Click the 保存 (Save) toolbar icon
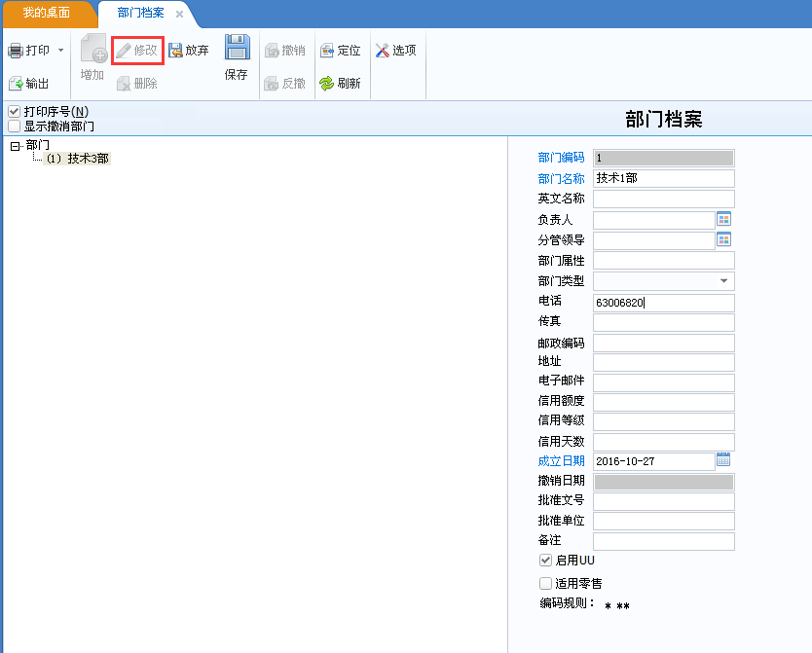The width and height of the screenshot is (812, 653). coord(237,58)
